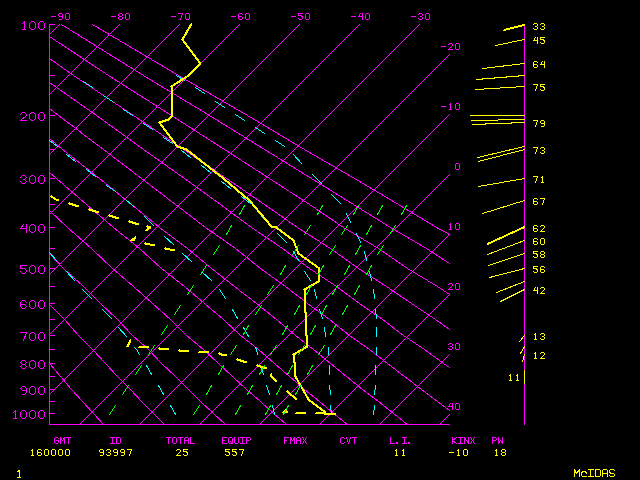
Task: Click the wind speed value 79
Action: 538,124
